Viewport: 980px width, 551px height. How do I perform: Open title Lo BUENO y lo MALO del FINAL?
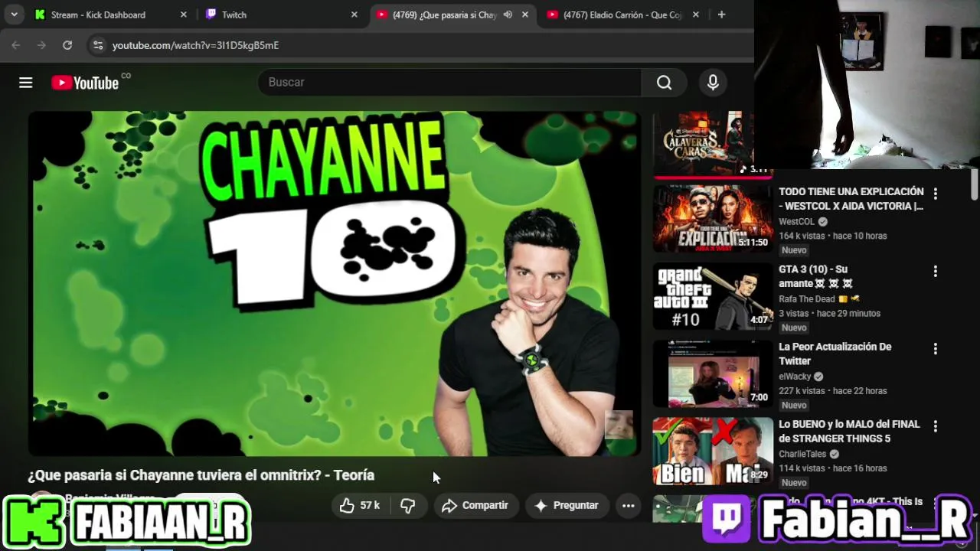tap(849, 431)
